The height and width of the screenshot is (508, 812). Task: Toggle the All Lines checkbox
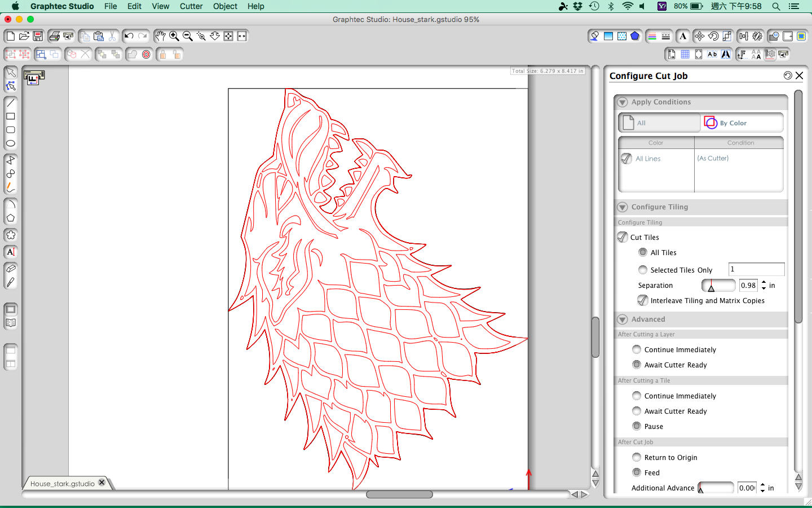[x=626, y=159]
